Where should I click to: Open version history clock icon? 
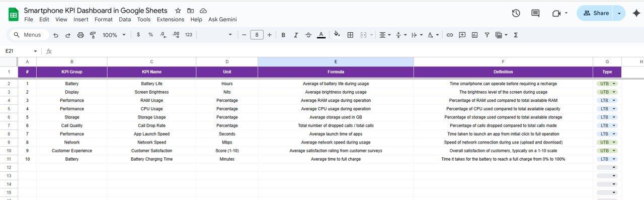tap(516, 13)
